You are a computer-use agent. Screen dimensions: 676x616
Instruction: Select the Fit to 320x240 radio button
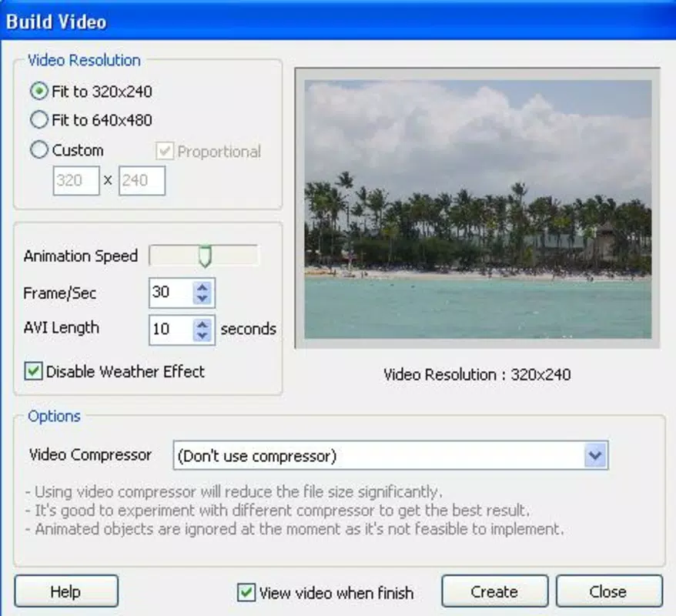tap(38, 92)
